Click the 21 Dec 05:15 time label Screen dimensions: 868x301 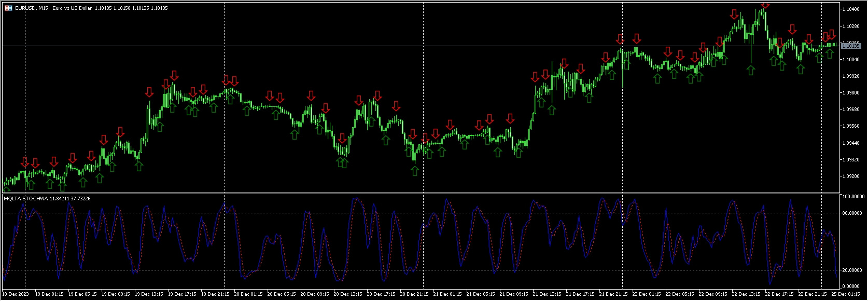point(481,294)
